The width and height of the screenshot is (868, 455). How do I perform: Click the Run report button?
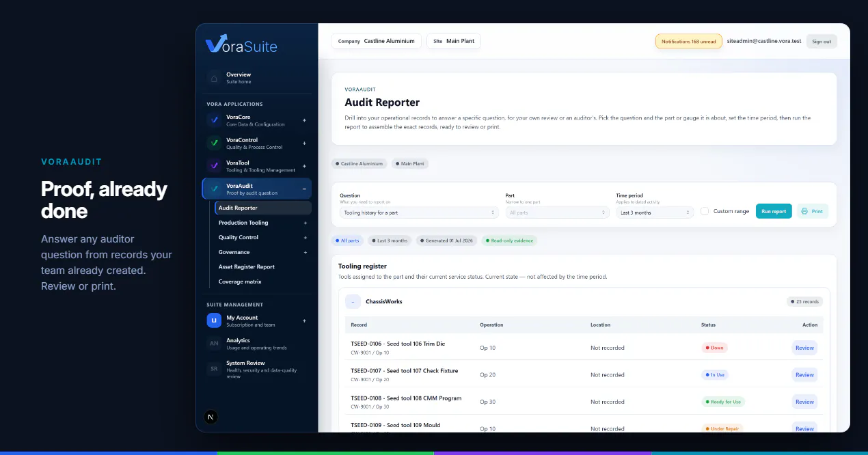coord(774,211)
